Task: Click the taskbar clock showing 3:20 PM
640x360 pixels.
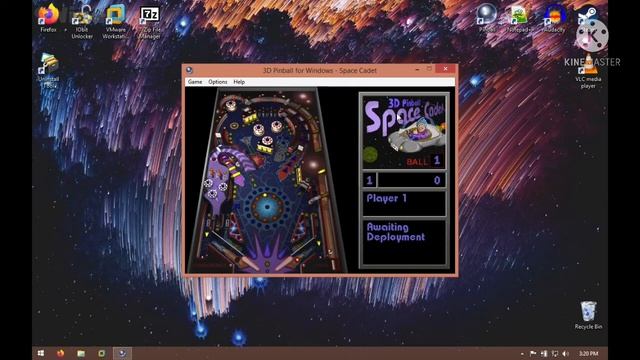Action: point(588,353)
